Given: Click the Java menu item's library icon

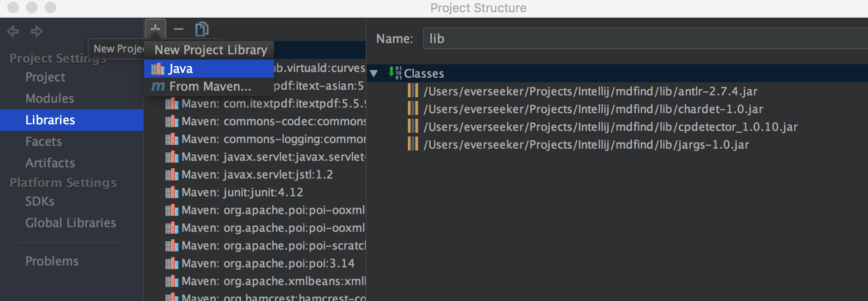Looking at the screenshot, I should pyautogui.click(x=158, y=69).
